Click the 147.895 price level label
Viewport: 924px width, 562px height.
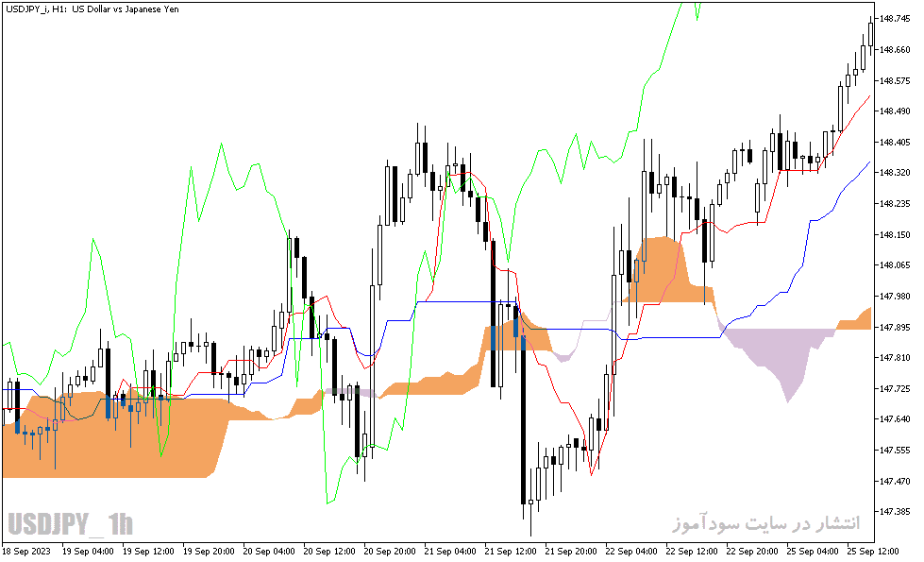click(895, 328)
